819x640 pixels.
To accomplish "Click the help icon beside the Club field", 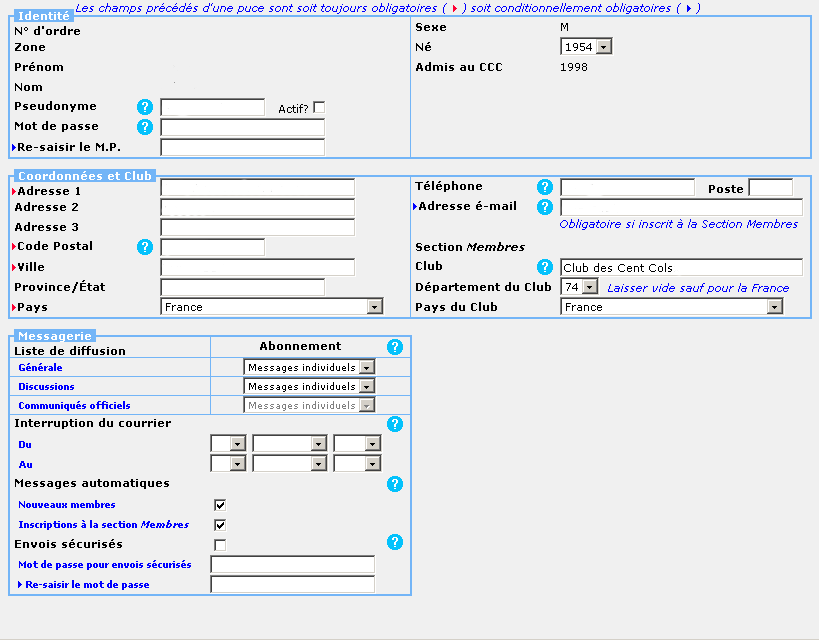I will pyautogui.click(x=545, y=267).
